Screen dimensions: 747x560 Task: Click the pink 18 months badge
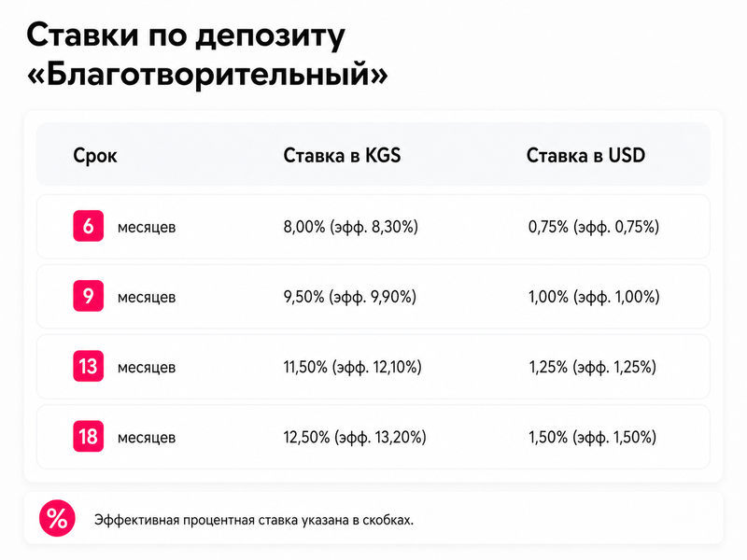tap(88, 436)
